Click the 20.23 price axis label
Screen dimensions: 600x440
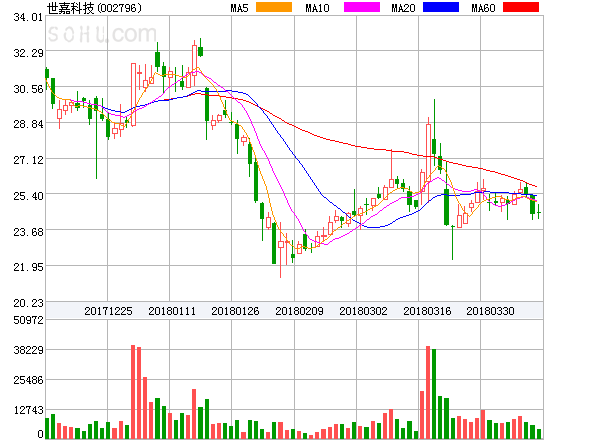coord(28,303)
